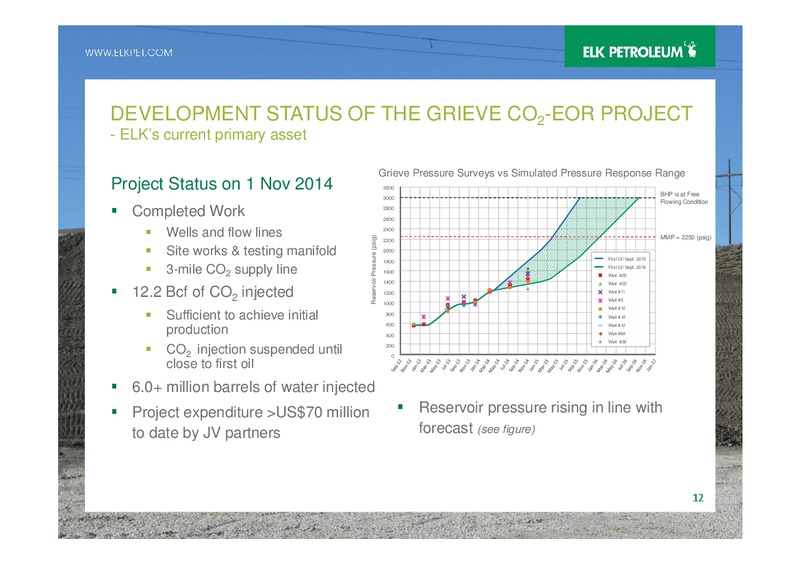The height and width of the screenshot is (565, 800).
Task: Select the 'MMP = 2250 (psig)' label
Action: [x=685, y=237]
